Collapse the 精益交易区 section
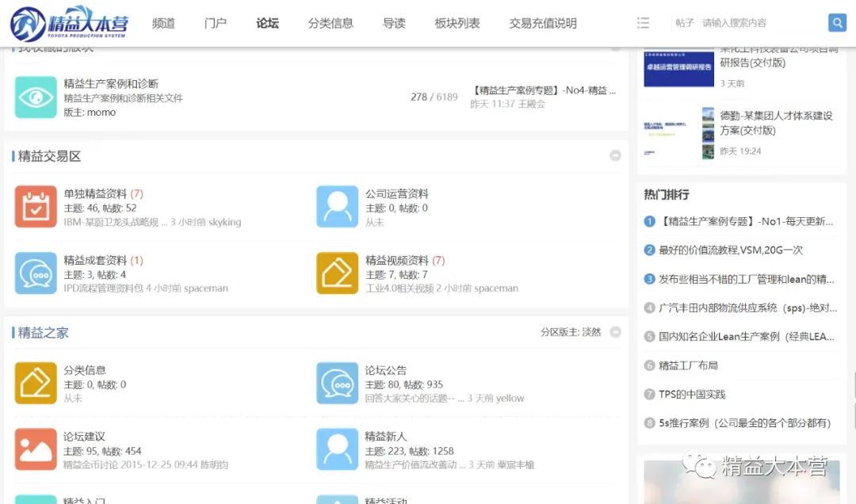The width and height of the screenshot is (856, 504). pyautogui.click(x=615, y=155)
